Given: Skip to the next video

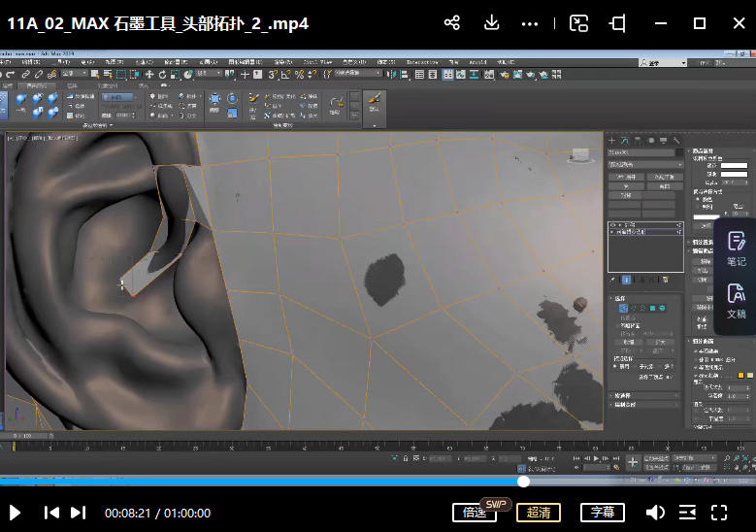Looking at the screenshot, I should [x=79, y=513].
